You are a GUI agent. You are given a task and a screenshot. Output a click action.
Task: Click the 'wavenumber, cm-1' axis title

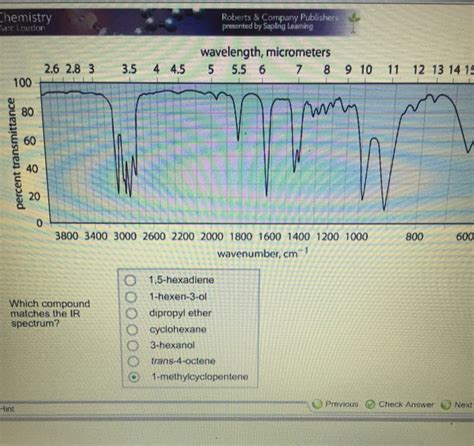point(262,253)
